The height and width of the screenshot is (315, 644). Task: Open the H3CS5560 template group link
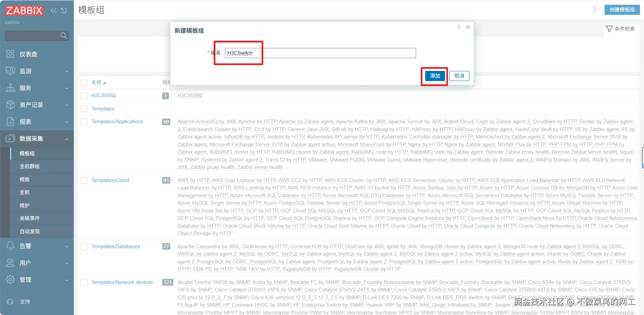tap(104, 96)
